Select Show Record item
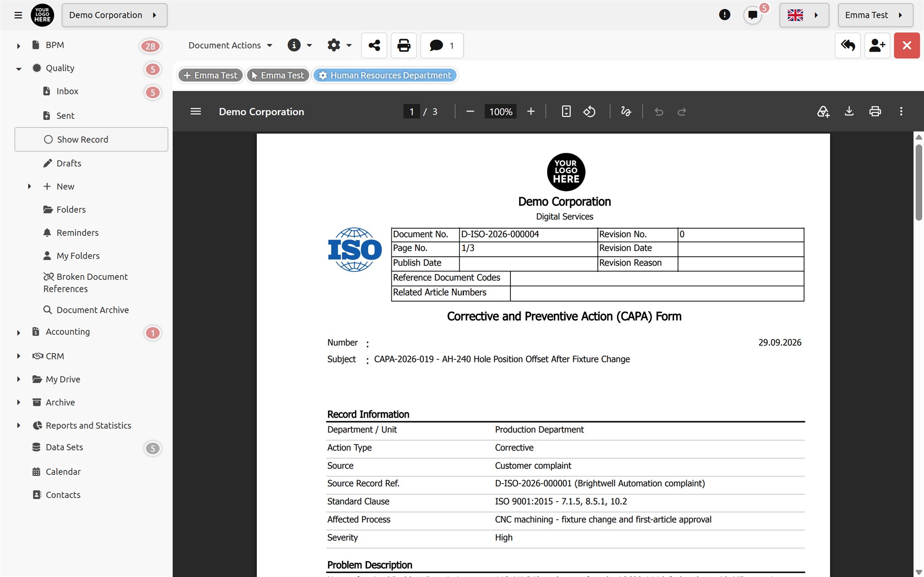924x577 pixels. tap(91, 139)
